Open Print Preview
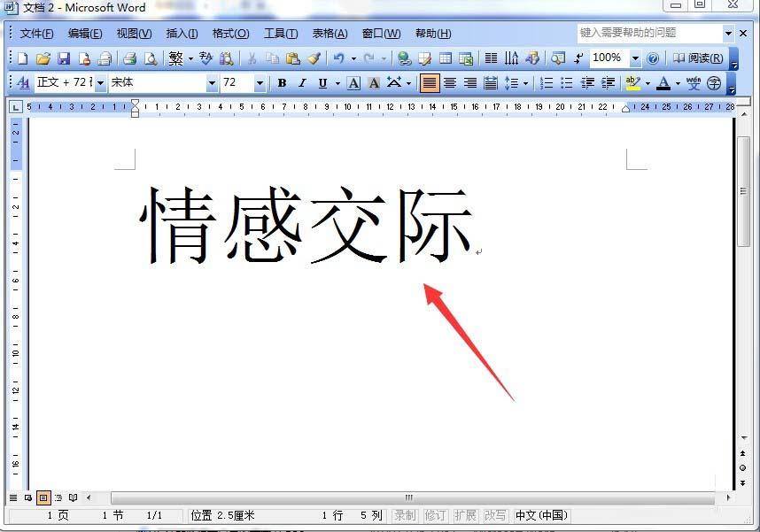 (150, 58)
